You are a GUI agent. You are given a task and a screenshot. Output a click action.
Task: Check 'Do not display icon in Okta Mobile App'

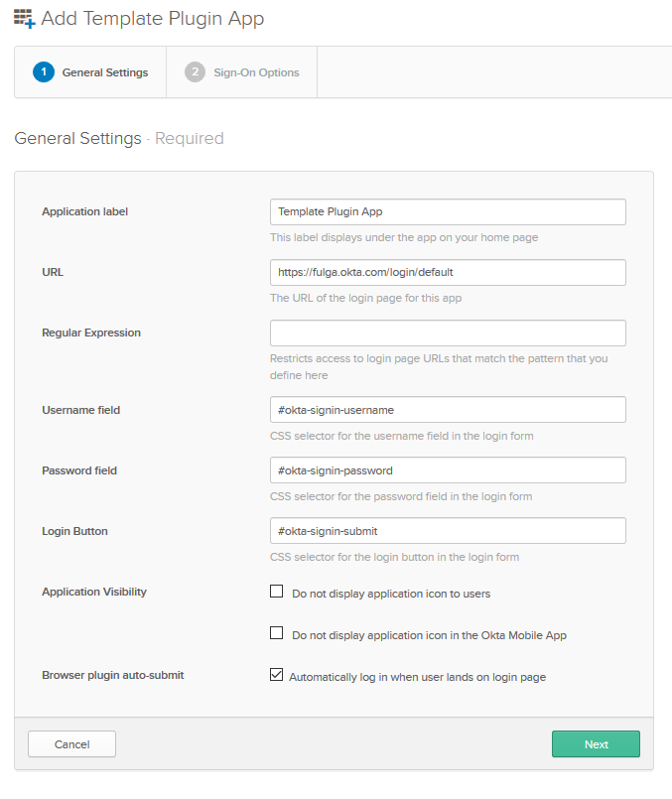pos(277,633)
